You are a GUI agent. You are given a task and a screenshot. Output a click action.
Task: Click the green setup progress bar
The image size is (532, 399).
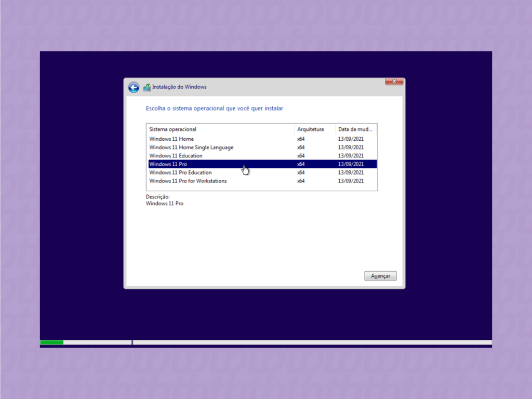[x=51, y=342]
